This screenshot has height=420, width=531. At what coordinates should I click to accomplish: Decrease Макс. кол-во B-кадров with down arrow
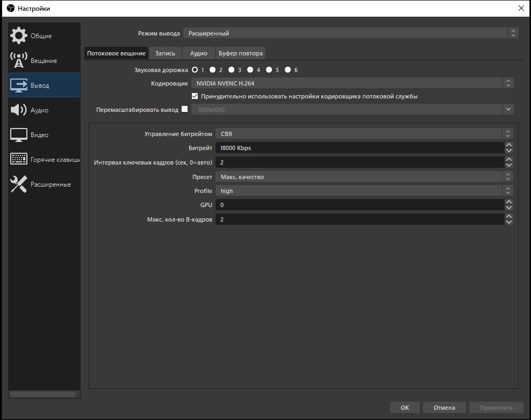click(508, 222)
